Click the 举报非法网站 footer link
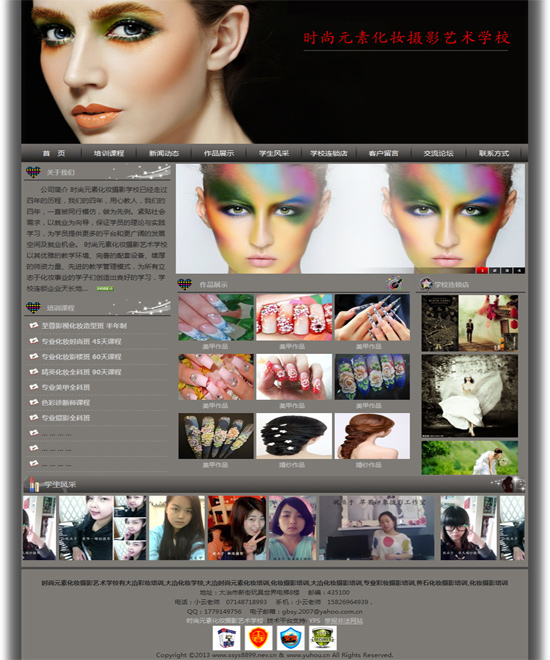Viewport: 550px width, 660px height. (343, 620)
